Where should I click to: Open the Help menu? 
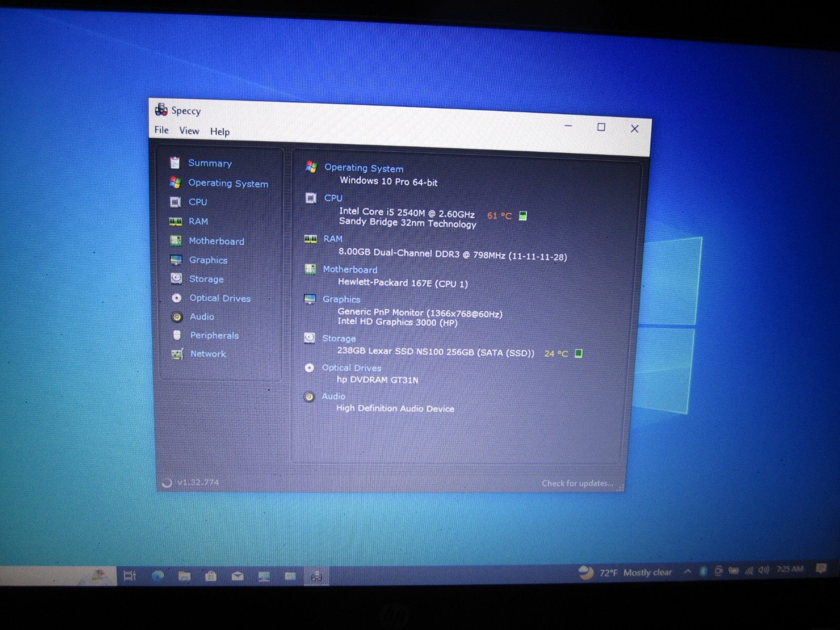220,132
